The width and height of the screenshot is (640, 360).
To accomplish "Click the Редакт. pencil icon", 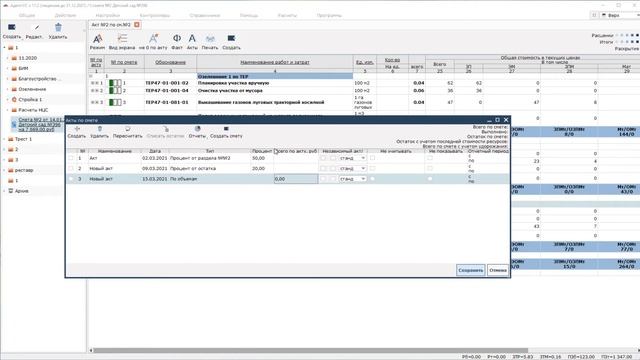I will pyautogui.click(x=37, y=27).
